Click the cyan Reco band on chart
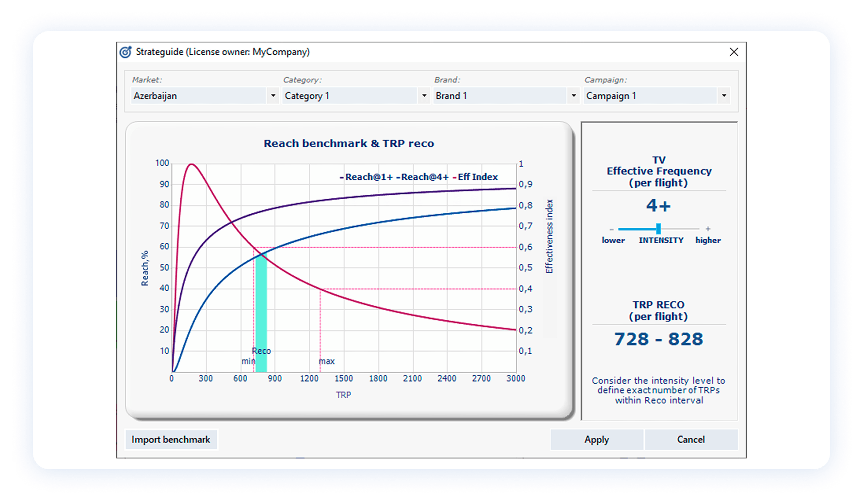 [x=261, y=313]
